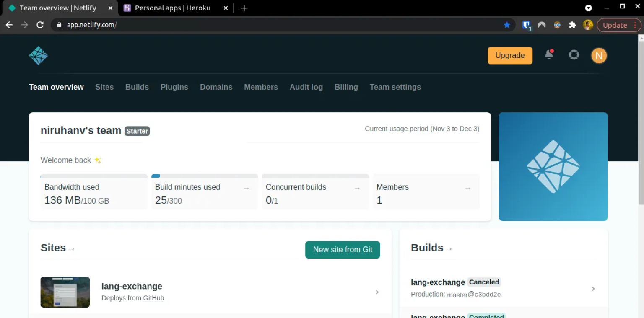Screen dimensions: 644x318
Task: Click the lang-exchange site thumbnail
Action: point(65,292)
